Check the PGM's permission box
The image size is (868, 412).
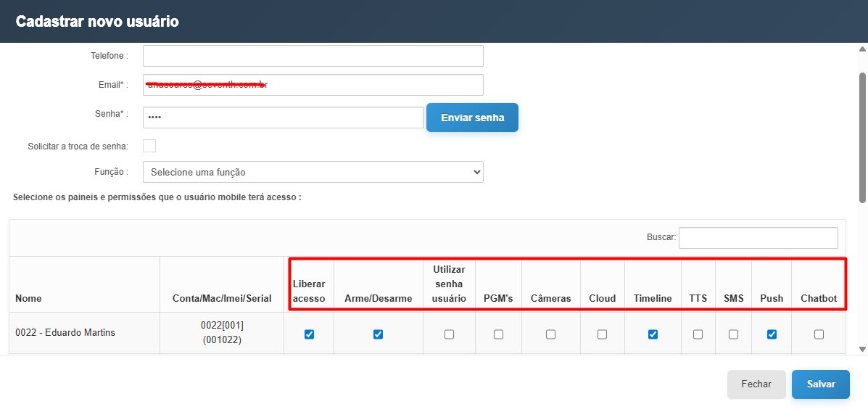pyautogui.click(x=498, y=334)
